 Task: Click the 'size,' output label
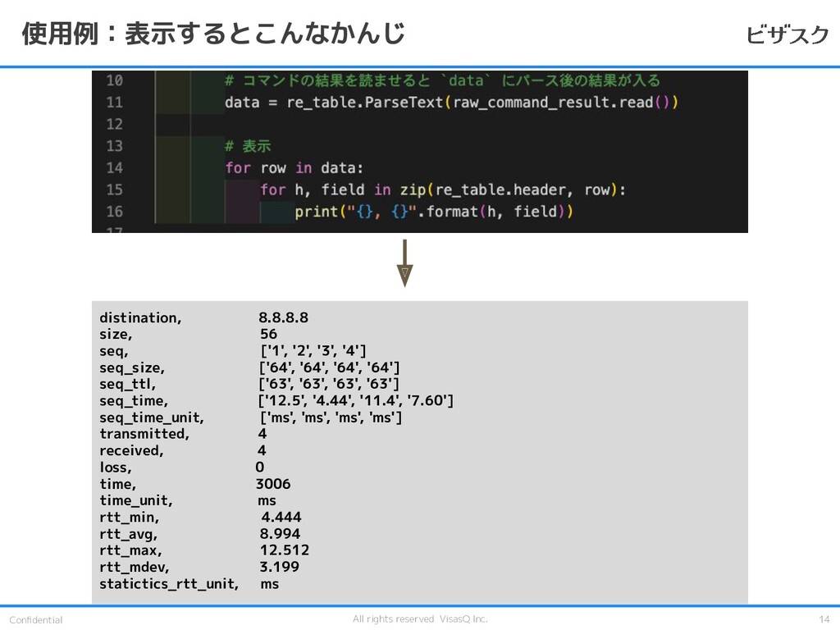[x=116, y=335]
